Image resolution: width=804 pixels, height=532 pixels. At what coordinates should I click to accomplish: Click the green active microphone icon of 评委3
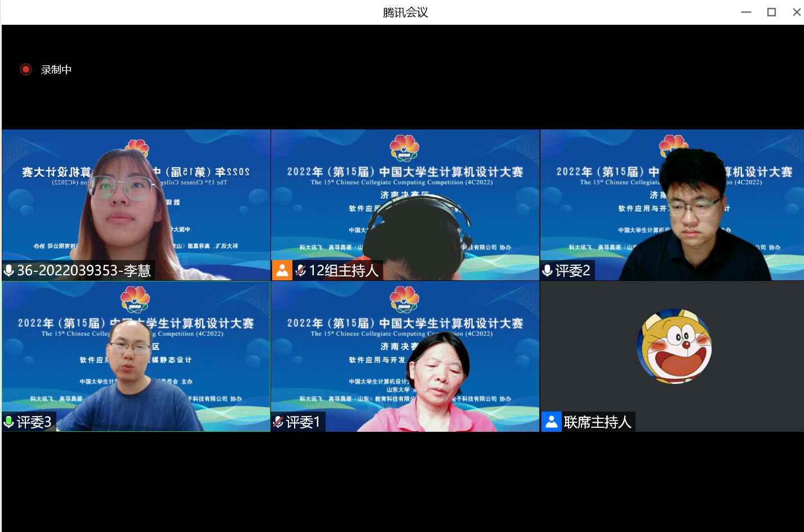(9, 422)
